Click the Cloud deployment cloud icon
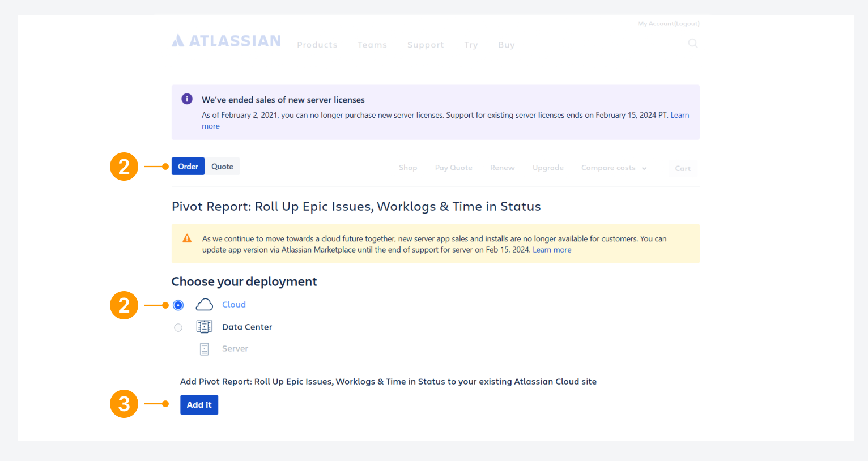Screen dimensions: 868x461 pos(205,305)
